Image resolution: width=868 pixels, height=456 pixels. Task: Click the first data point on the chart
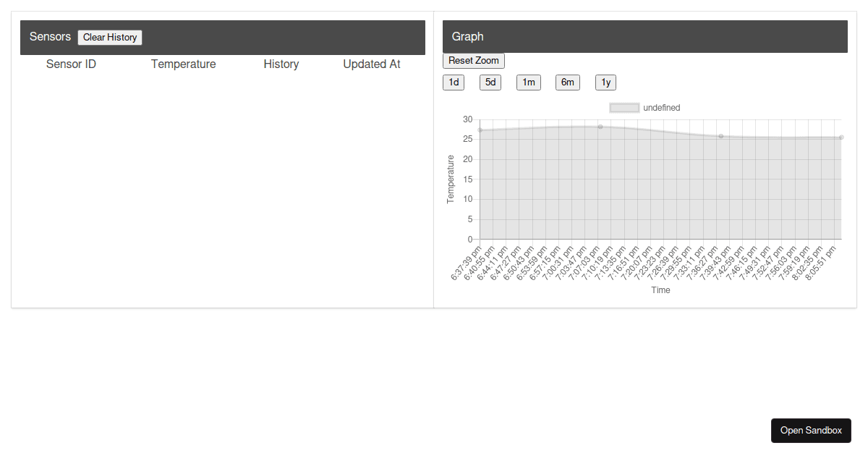(x=478, y=130)
